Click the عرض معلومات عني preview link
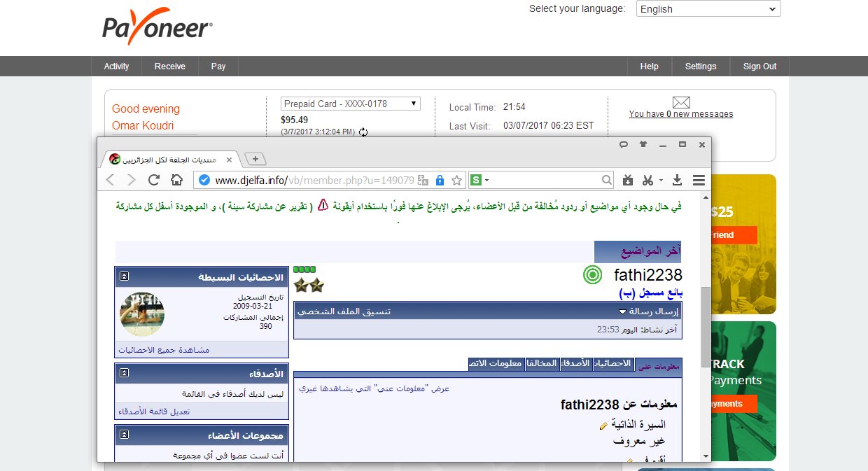 [374, 388]
